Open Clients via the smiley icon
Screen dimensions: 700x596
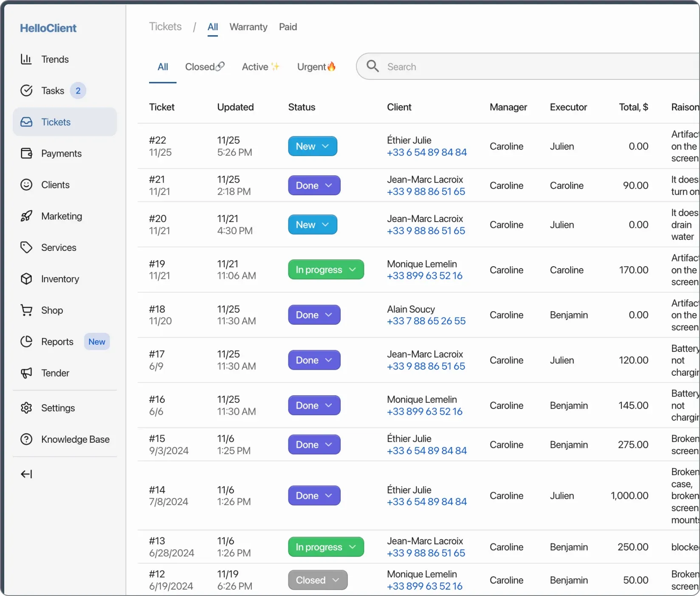(26, 185)
